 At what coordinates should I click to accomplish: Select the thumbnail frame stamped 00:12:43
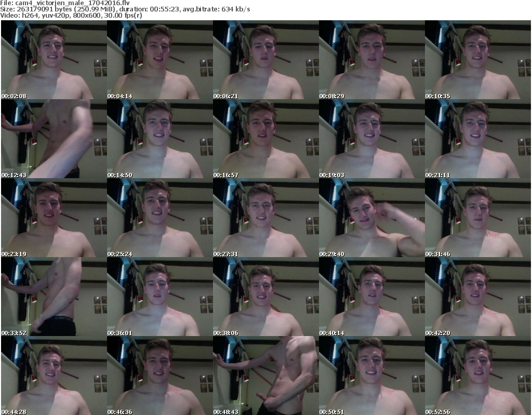tap(54, 139)
